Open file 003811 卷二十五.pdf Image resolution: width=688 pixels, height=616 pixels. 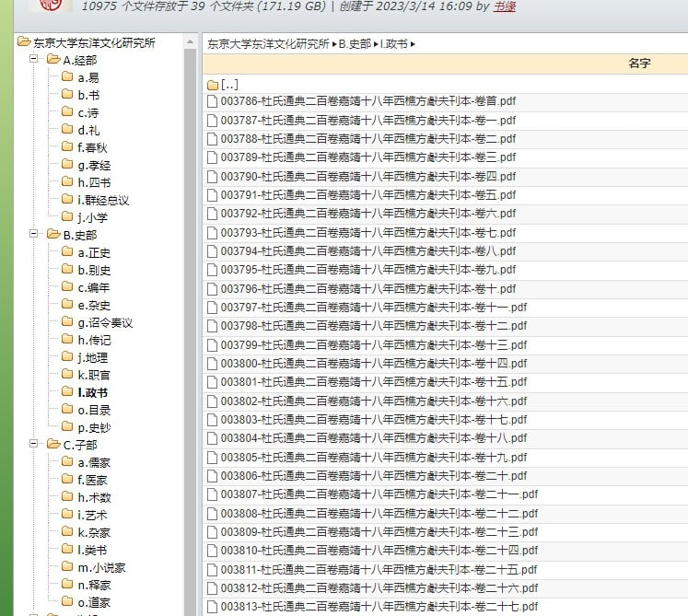379,569
